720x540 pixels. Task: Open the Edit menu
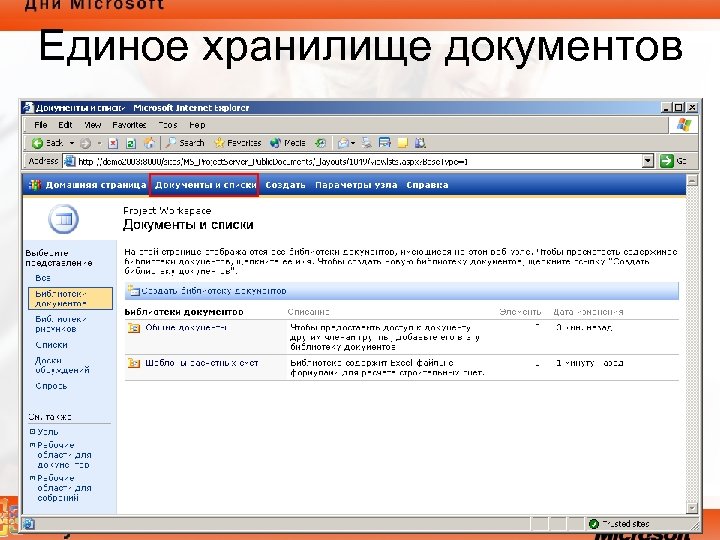(65, 125)
